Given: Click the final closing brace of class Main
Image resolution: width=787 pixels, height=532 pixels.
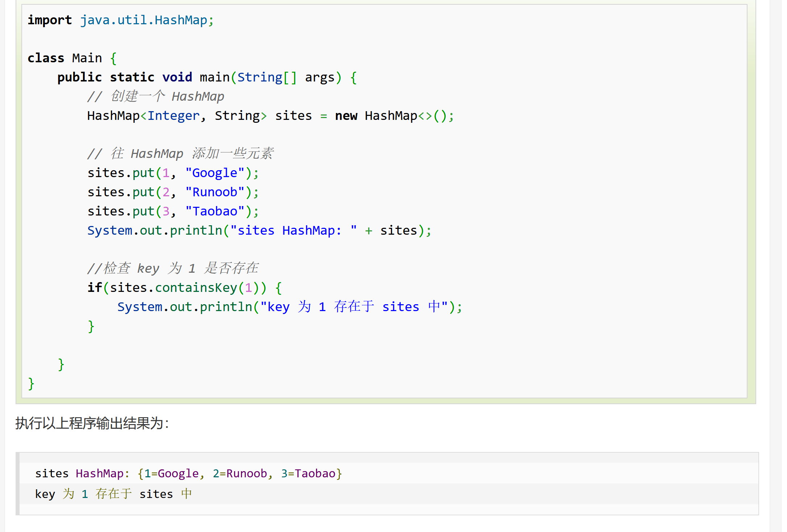Looking at the screenshot, I should pyautogui.click(x=31, y=383).
